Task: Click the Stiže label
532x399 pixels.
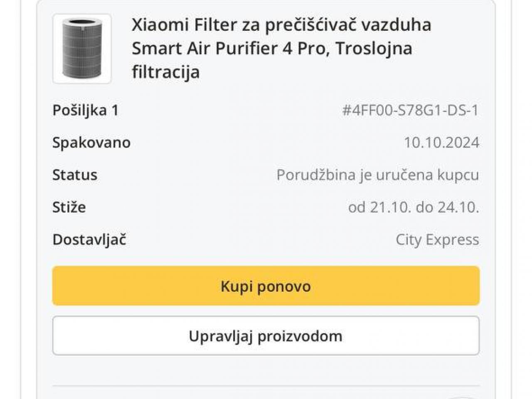Action: click(69, 207)
